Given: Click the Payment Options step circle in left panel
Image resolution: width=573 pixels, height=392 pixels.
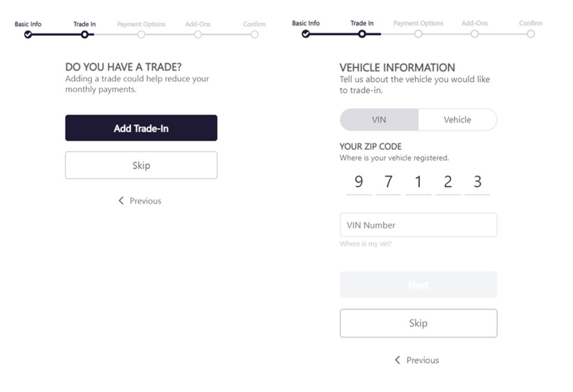Looking at the screenshot, I should point(141,35).
